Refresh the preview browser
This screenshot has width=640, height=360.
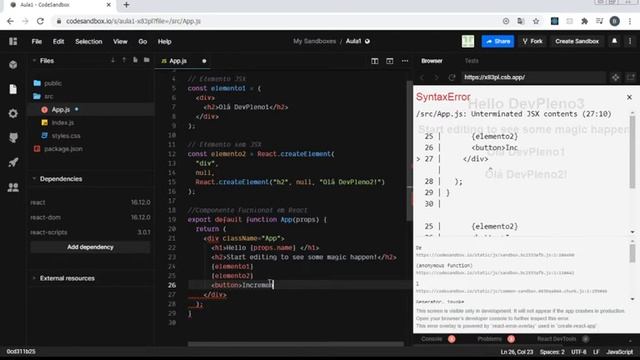click(x=451, y=77)
